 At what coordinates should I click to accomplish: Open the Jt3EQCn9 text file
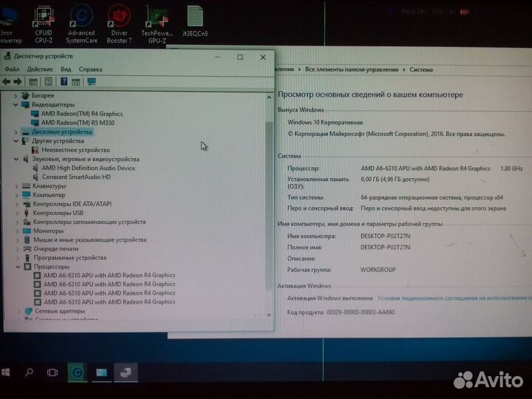point(195,21)
